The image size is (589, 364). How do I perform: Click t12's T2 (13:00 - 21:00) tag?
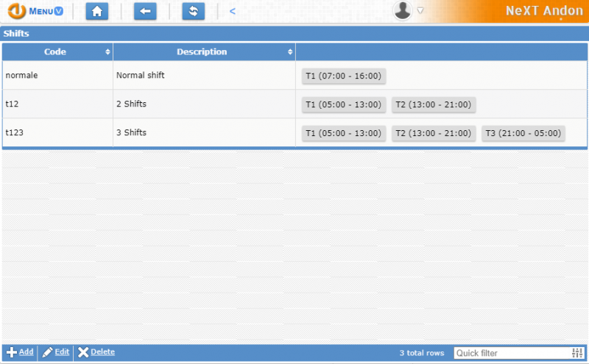[434, 104]
